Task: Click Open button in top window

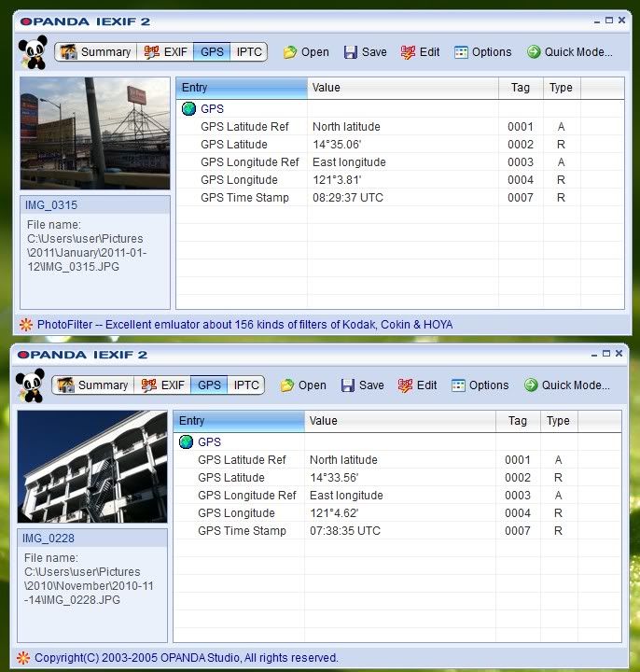Action: click(x=306, y=52)
